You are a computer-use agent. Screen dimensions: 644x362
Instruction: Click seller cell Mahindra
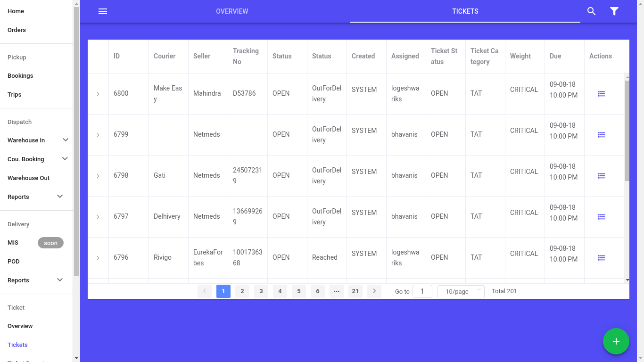[207, 93]
